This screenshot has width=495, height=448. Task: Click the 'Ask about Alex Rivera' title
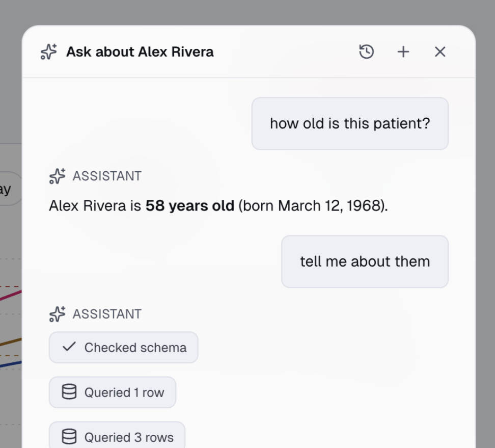(x=140, y=52)
